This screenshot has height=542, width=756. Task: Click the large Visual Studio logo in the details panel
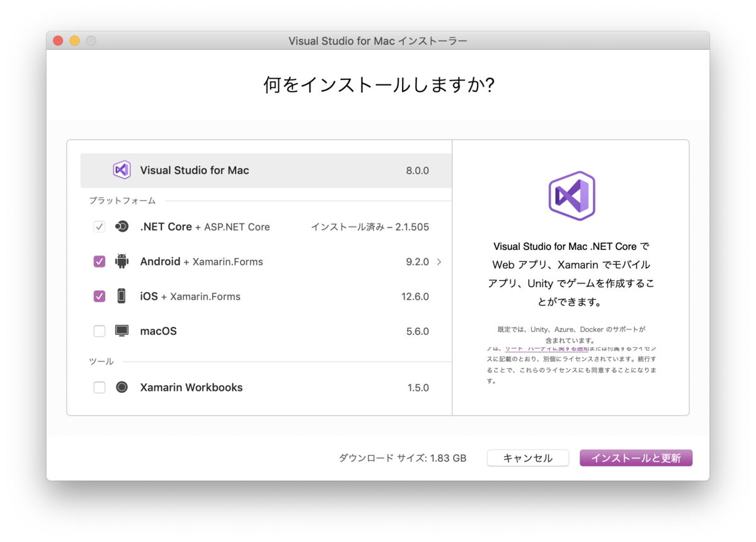click(571, 196)
